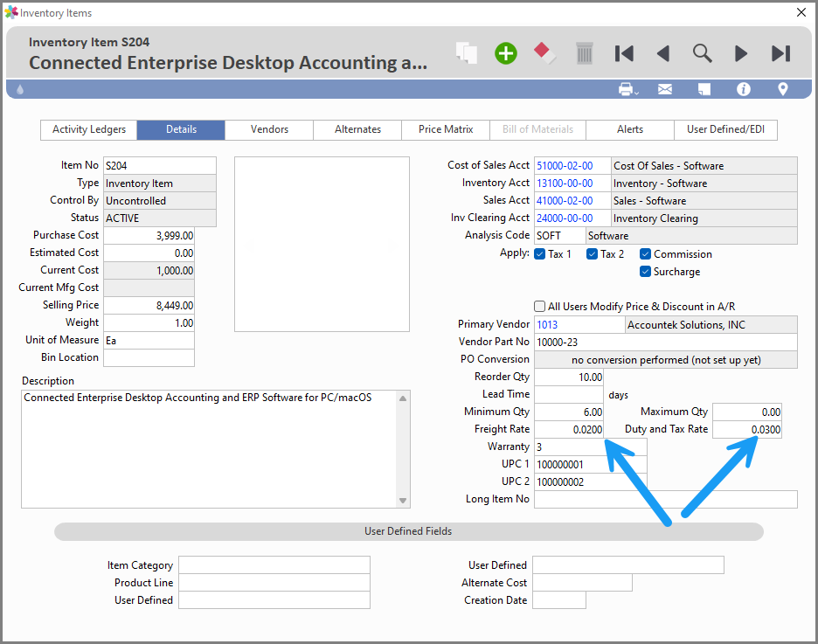The width and height of the screenshot is (818, 644).
Task: Uncheck the Commission checkbox
Action: [645, 254]
